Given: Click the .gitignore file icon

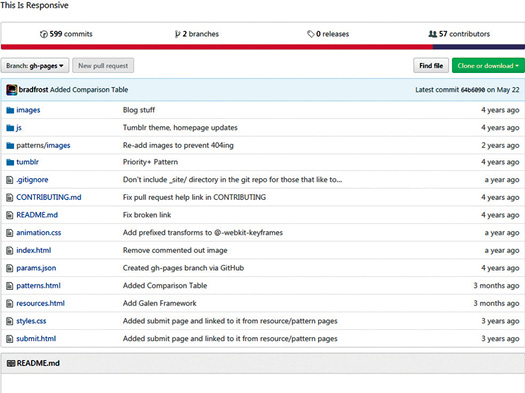Looking at the screenshot, I should (x=10, y=180).
